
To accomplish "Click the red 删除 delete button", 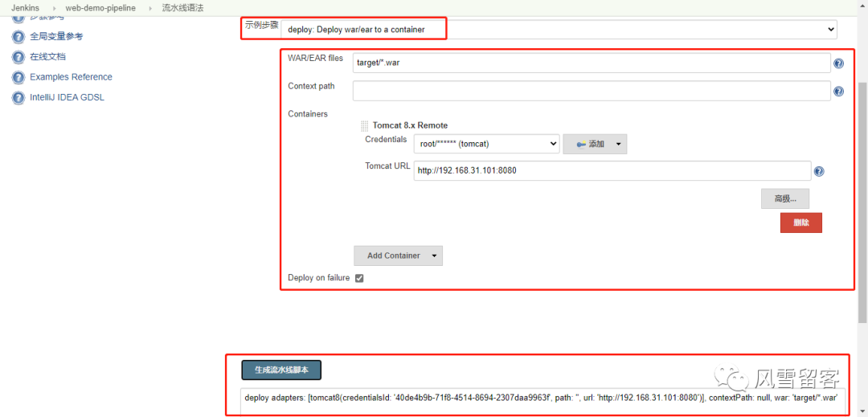I will 801,223.
